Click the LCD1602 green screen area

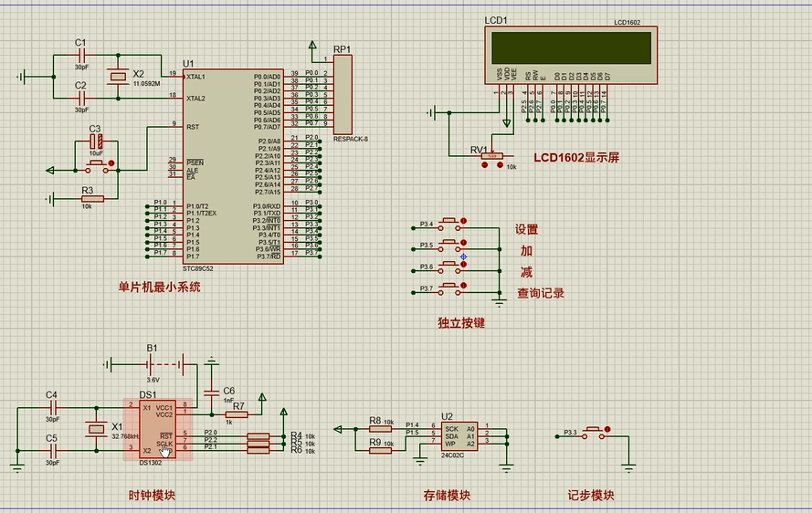[x=571, y=47]
